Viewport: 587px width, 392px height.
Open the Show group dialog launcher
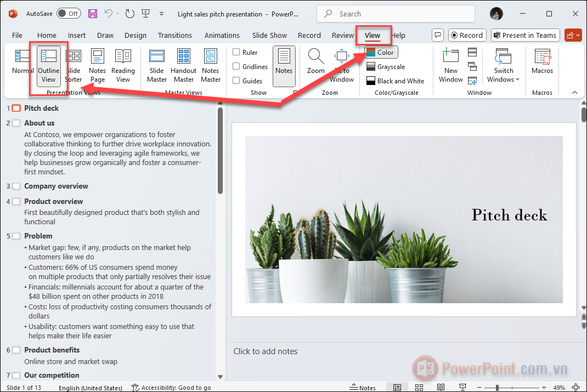[x=295, y=92]
